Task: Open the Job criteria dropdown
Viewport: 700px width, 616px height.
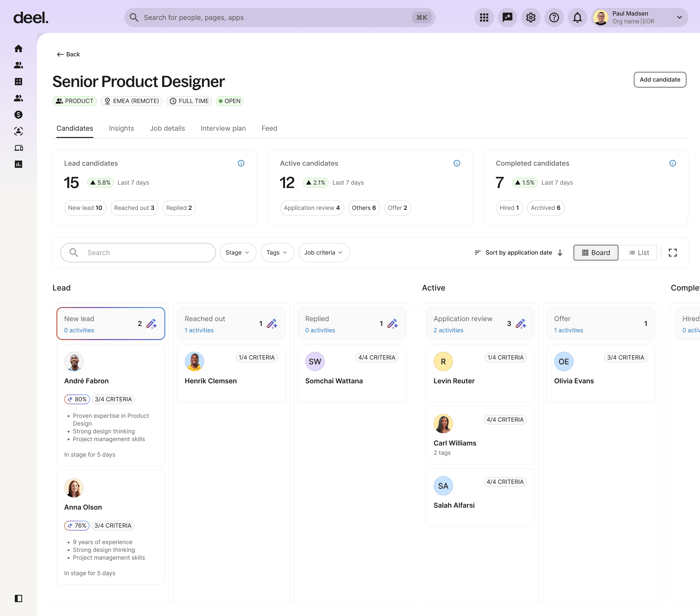Action: (324, 253)
